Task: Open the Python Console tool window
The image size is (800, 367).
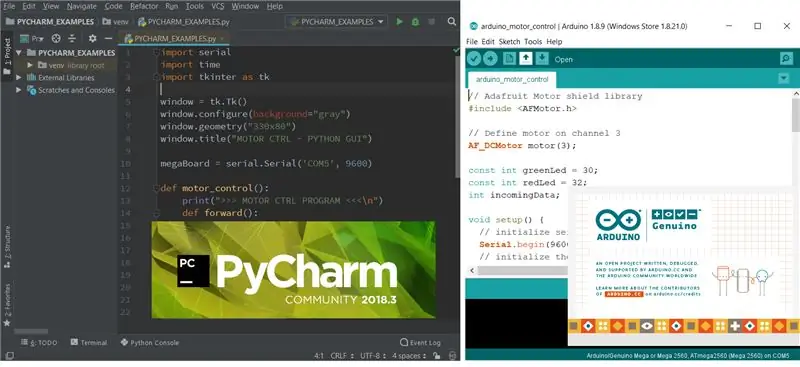Action: point(149,342)
